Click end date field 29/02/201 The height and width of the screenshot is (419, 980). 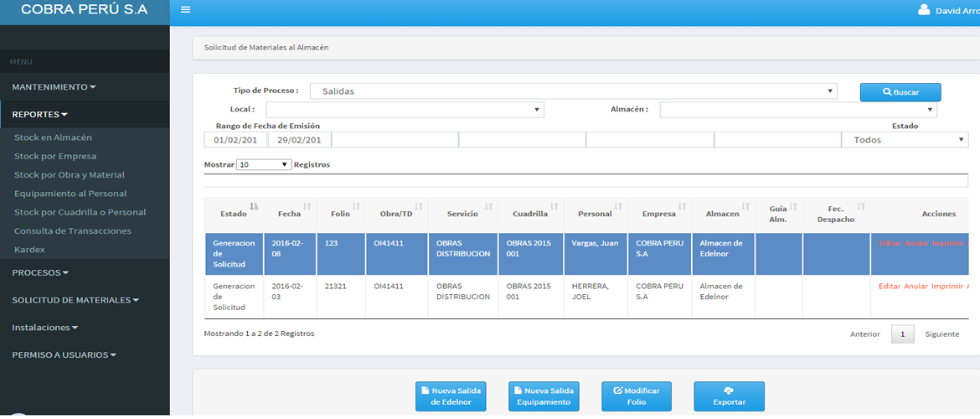click(299, 140)
